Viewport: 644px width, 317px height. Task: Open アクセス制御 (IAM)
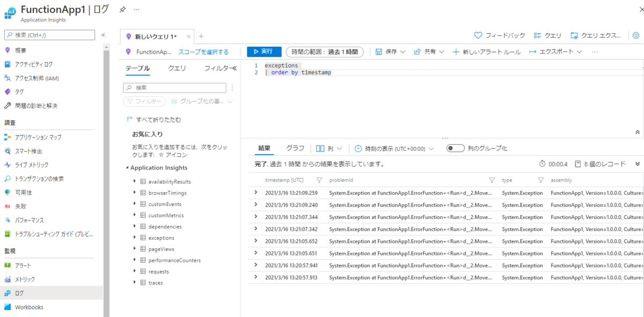(x=36, y=78)
